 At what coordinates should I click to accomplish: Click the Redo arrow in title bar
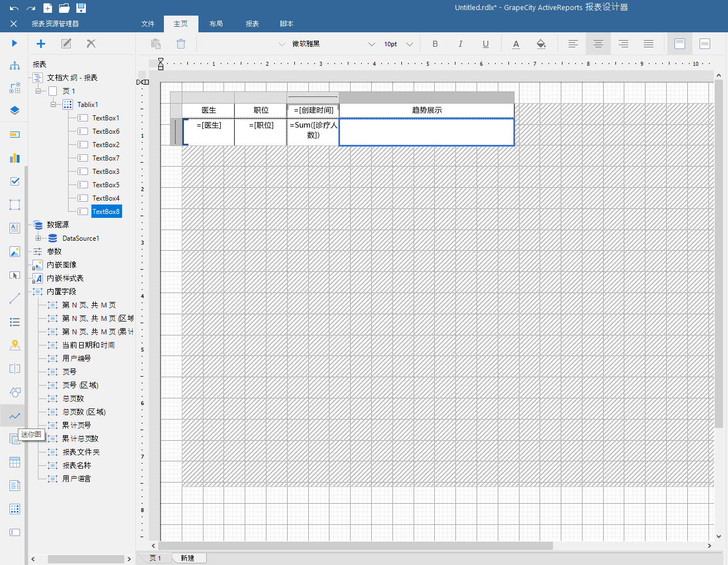31,8
